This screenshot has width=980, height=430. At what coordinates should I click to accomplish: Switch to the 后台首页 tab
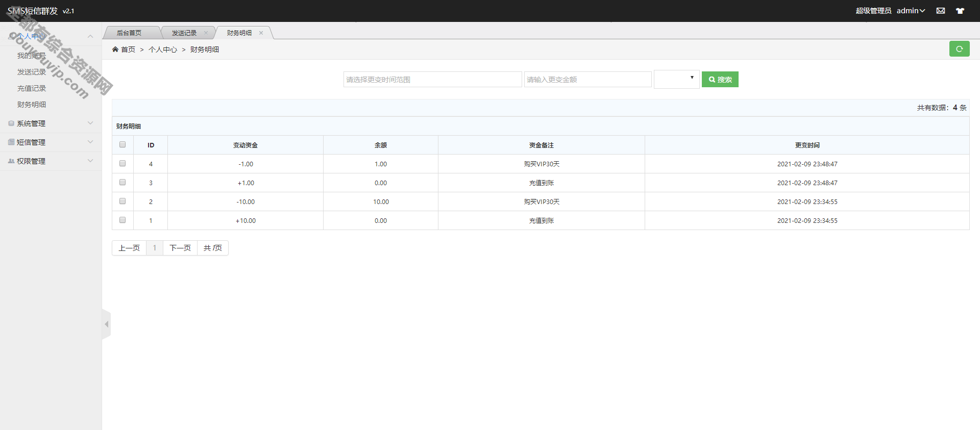click(129, 33)
